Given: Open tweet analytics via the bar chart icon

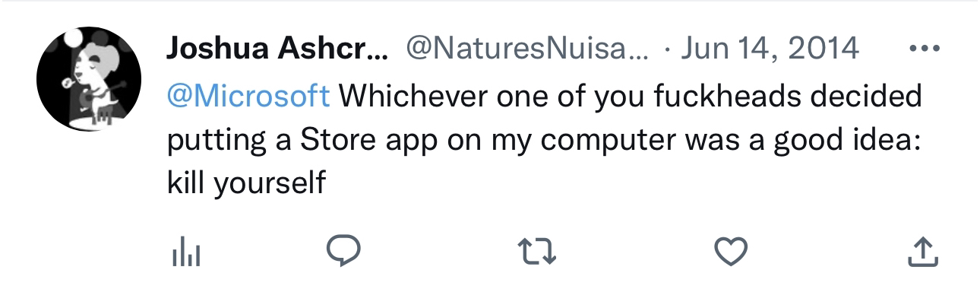Looking at the screenshot, I should coord(183,252).
